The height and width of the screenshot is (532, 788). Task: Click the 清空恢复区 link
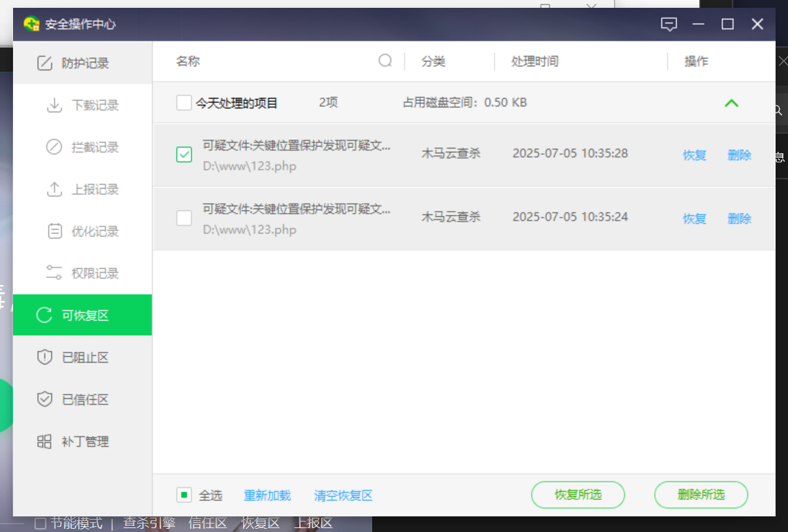(x=343, y=495)
